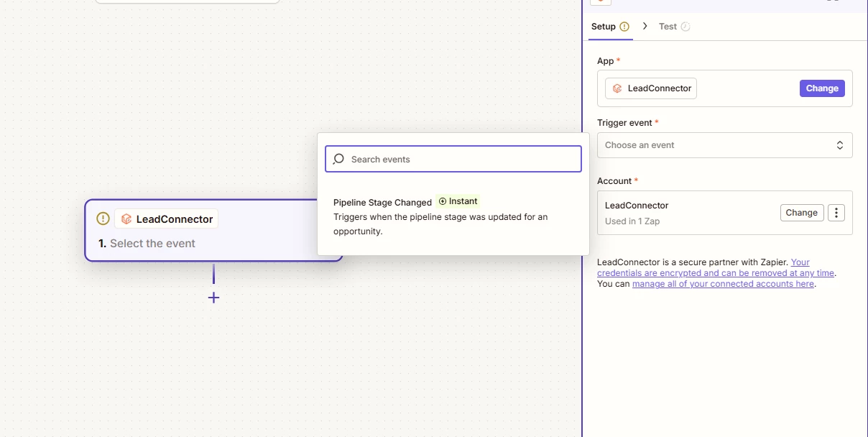The image size is (868, 437).
Task: Click the Test tab clock icon
Action: tap(685, 27)
